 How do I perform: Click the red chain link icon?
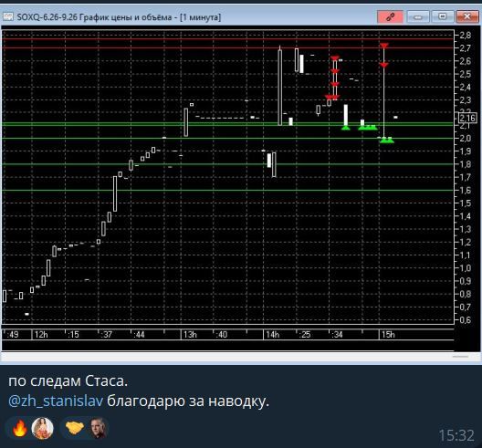[390, 16]
